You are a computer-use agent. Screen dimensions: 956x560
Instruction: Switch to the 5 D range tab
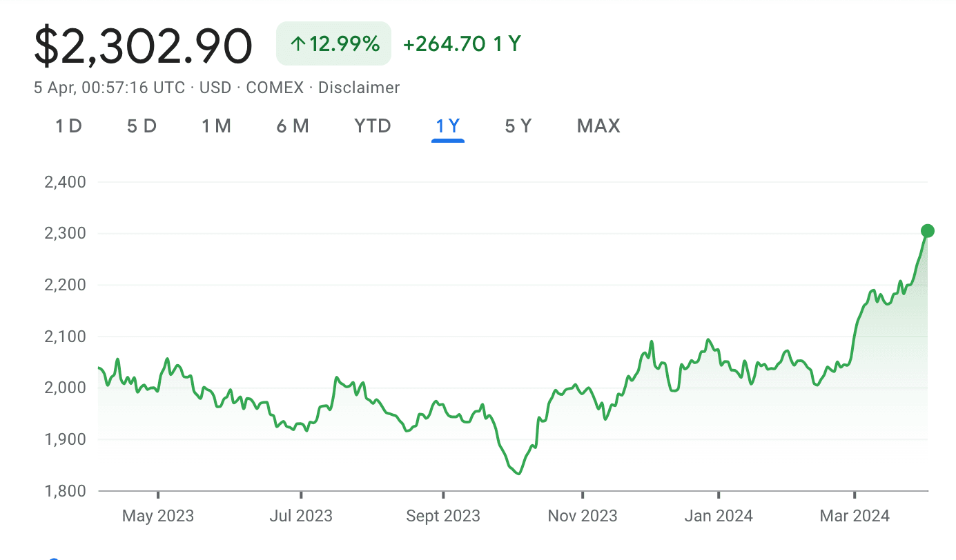142,126
